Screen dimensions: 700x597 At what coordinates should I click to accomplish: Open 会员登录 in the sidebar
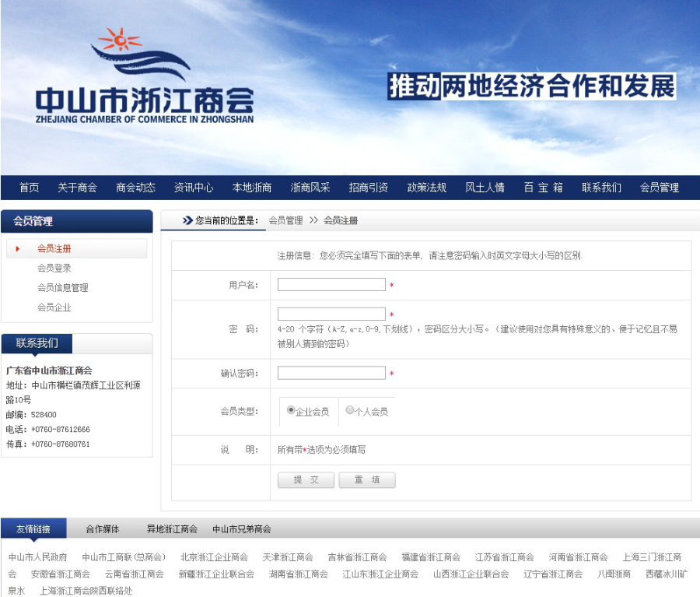54,268
